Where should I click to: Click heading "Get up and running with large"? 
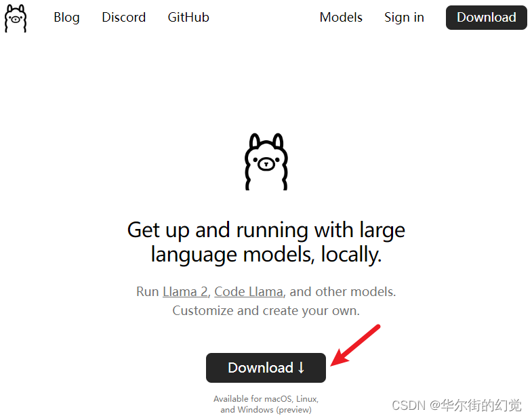click(x=266, y=230)
